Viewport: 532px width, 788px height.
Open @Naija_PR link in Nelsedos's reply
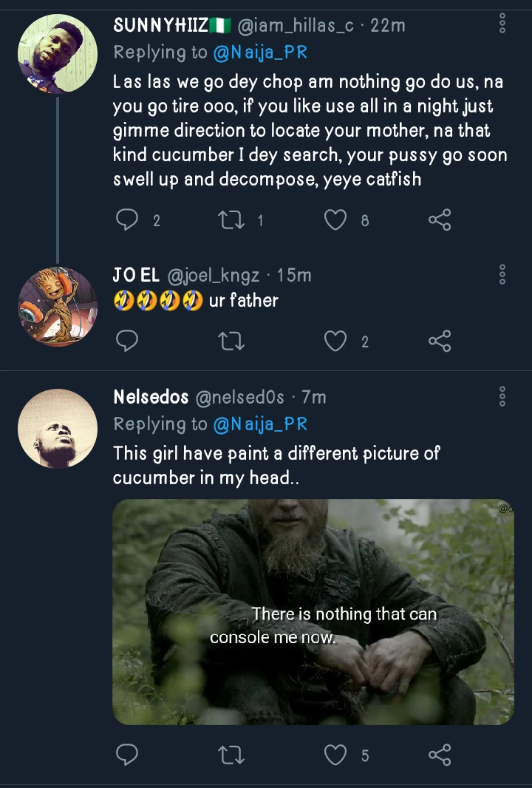point(260,424)
